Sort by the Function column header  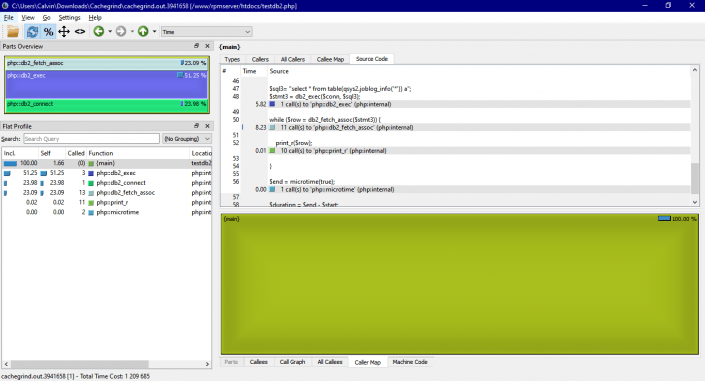click(138, 153)
